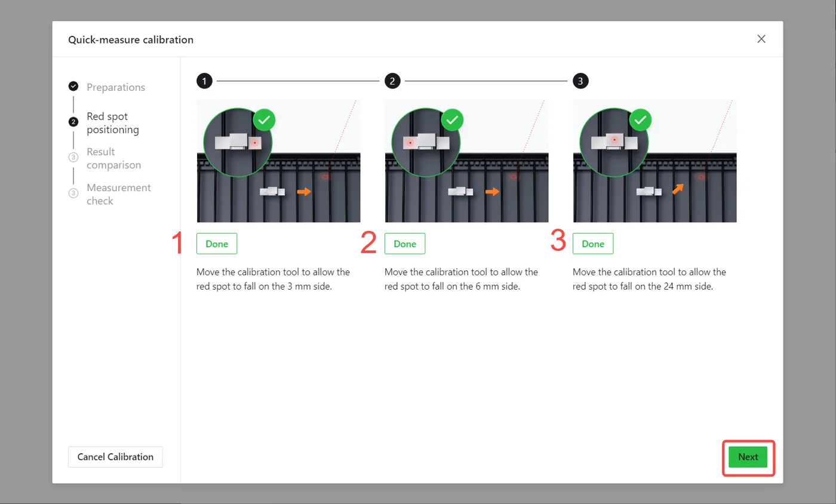Click the green checkmark on first image
This screenshot has height=504, width=836.
pyautogui.click(x=265, y=120)
